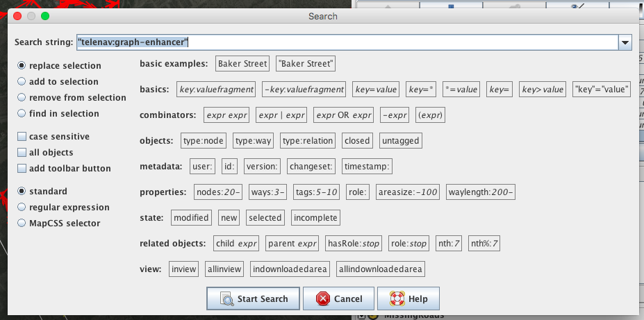Insert the waylength:200- filter

click(x=481, y=192)
